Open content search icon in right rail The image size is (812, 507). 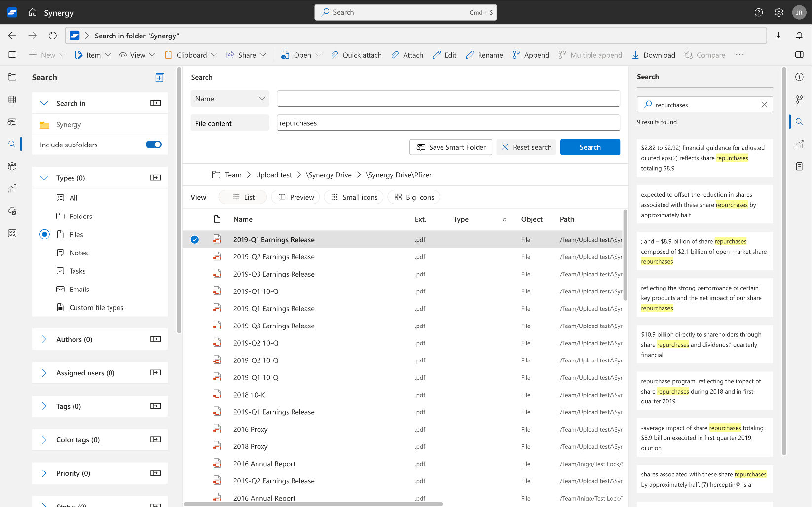[799, 121]
